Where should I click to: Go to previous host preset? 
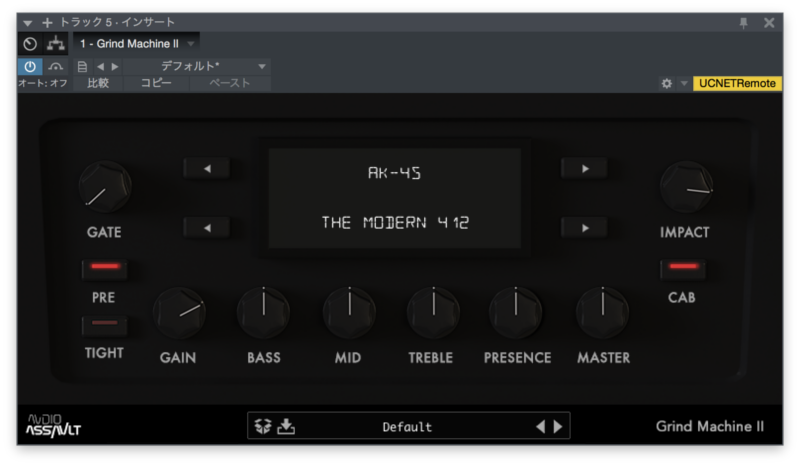pyautogui.click(x=101, y=67)
